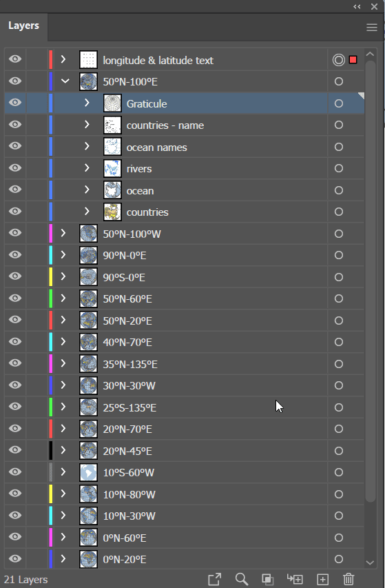Image resolution: width=385 pixels, height=588 pixels.
Task: Expand the countries - name sublayer
Action: point(87,124)
